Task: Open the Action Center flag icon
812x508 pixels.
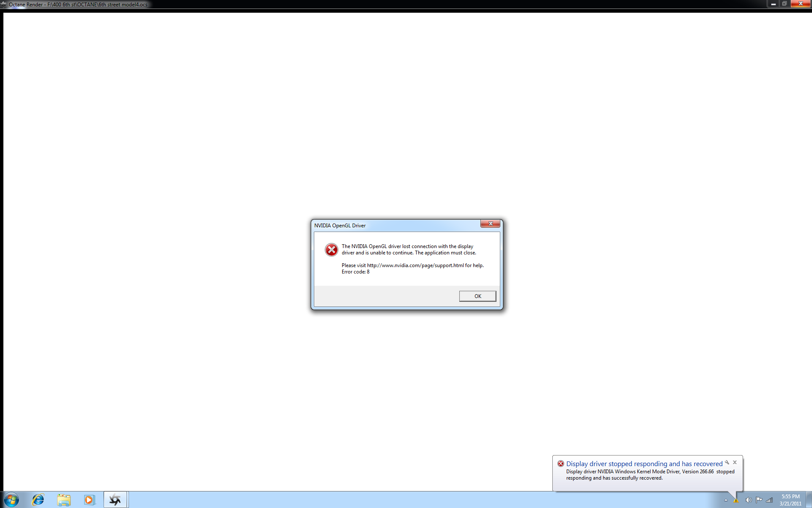Action: [759, 500]
